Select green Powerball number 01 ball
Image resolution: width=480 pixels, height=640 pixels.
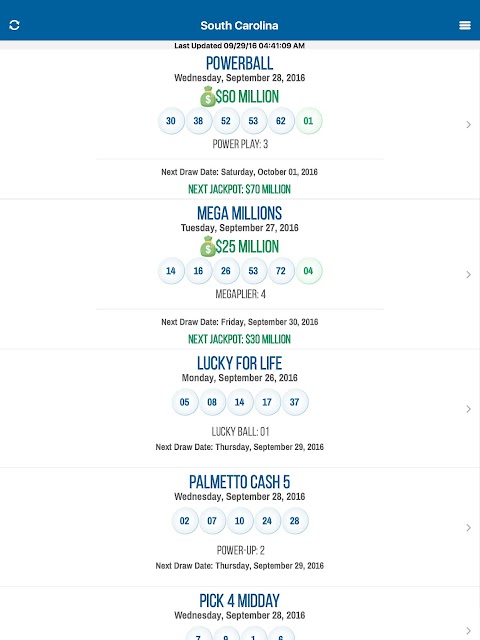point(309,121)
